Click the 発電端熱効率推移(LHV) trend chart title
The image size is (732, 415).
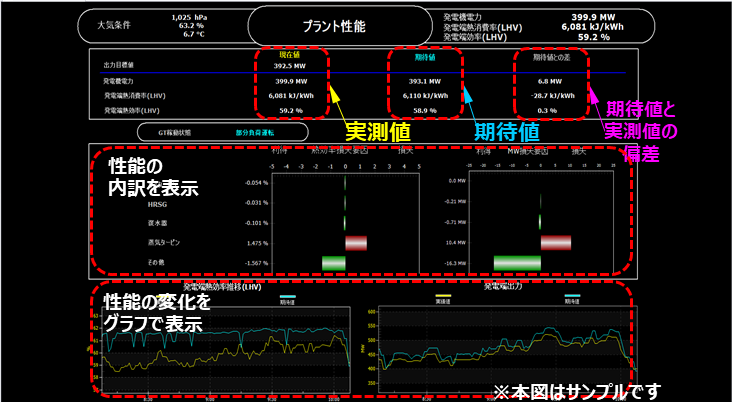click(222, 287)
